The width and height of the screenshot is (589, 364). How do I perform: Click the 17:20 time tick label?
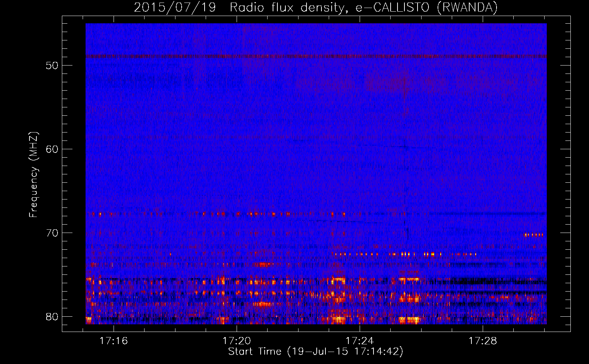point(237,341)
